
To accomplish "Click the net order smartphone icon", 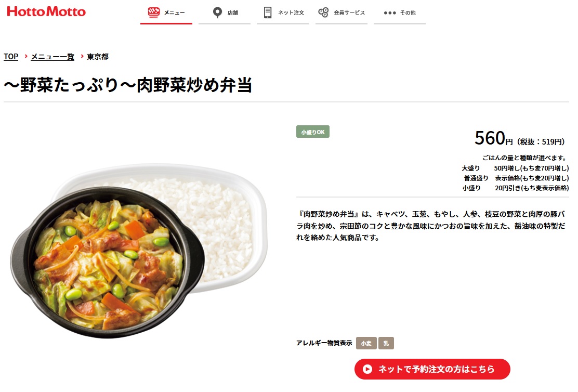I will pyautogui.click(x=268, y=12).
